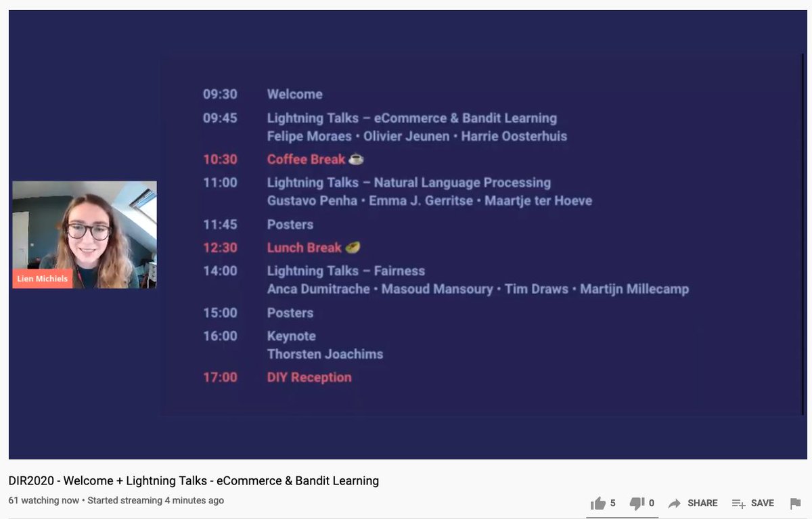
Task: Click the report flag icon
Action: (x=796, y=503)
